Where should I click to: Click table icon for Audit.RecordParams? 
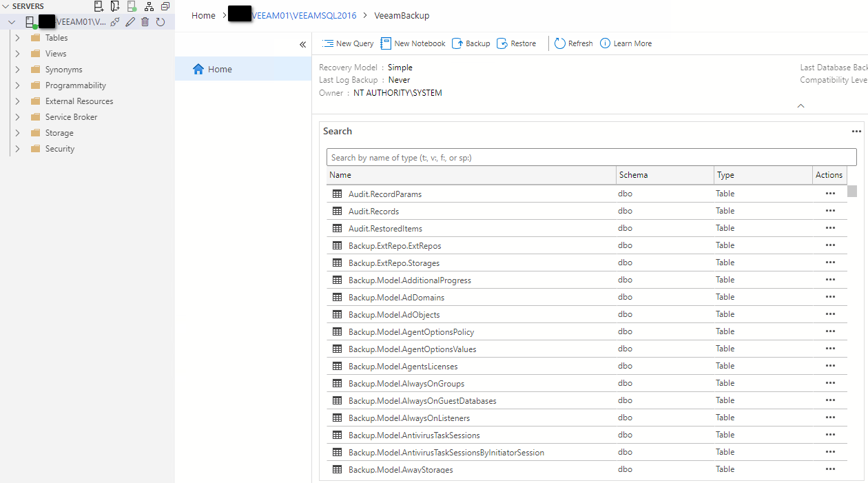[337, 194]
